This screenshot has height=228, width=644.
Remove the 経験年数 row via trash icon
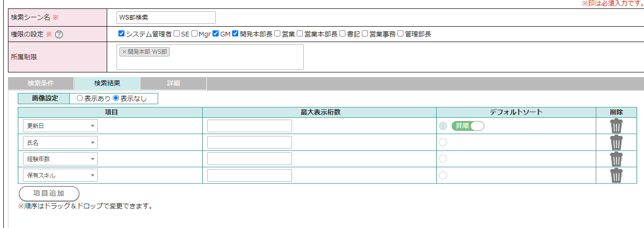(x=616, y=159)
